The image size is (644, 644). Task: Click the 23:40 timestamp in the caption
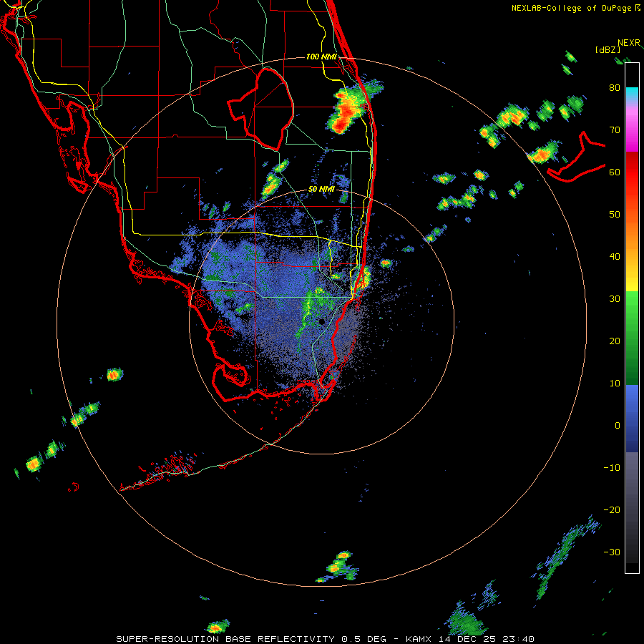tap(518, 639)
